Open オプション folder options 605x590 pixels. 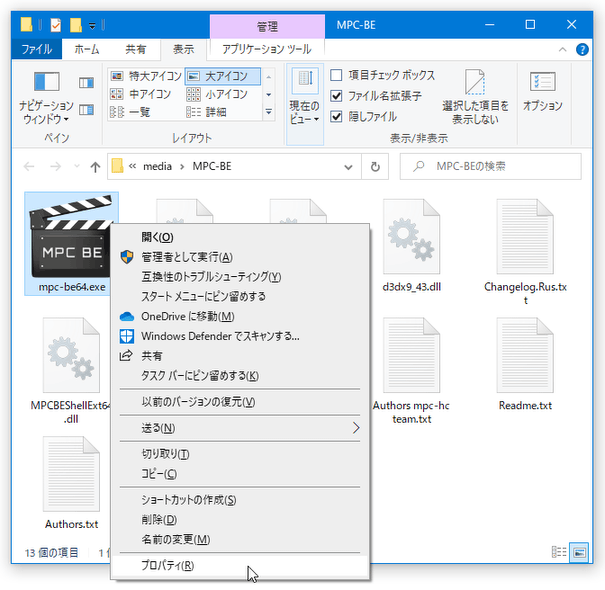542,91
